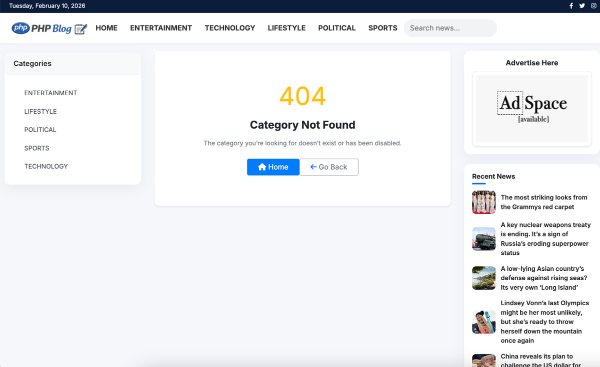Open Grammys red carpet thumbnail

point(484,202)
